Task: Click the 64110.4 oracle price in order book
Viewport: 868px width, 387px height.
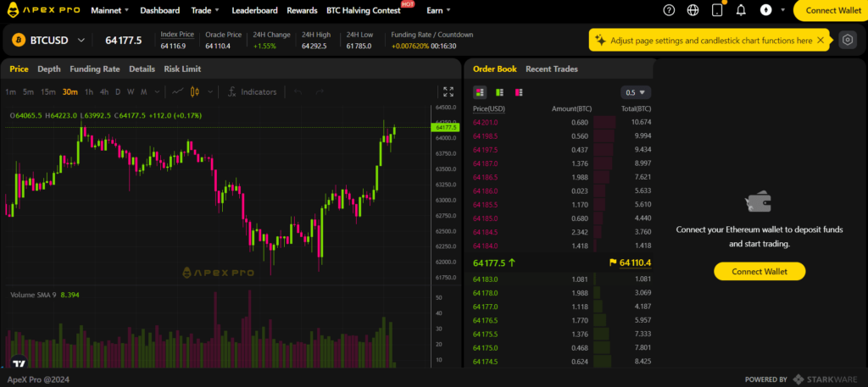Action: coord(636,263)
